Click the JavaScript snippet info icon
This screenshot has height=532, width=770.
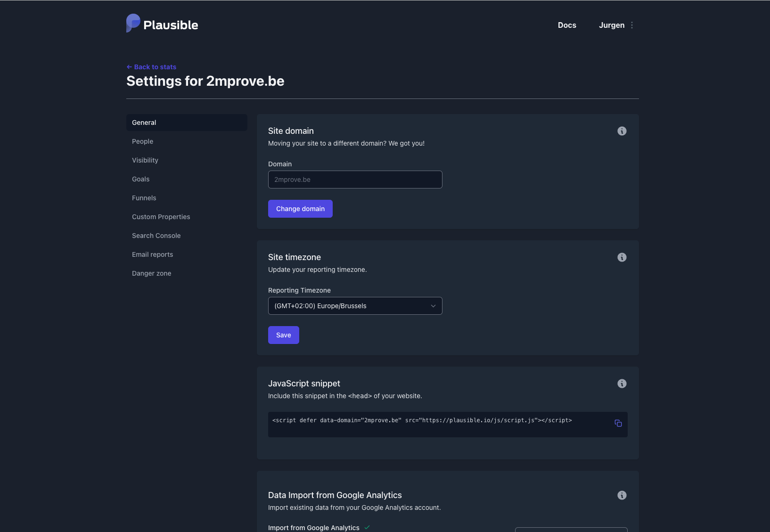622,384
